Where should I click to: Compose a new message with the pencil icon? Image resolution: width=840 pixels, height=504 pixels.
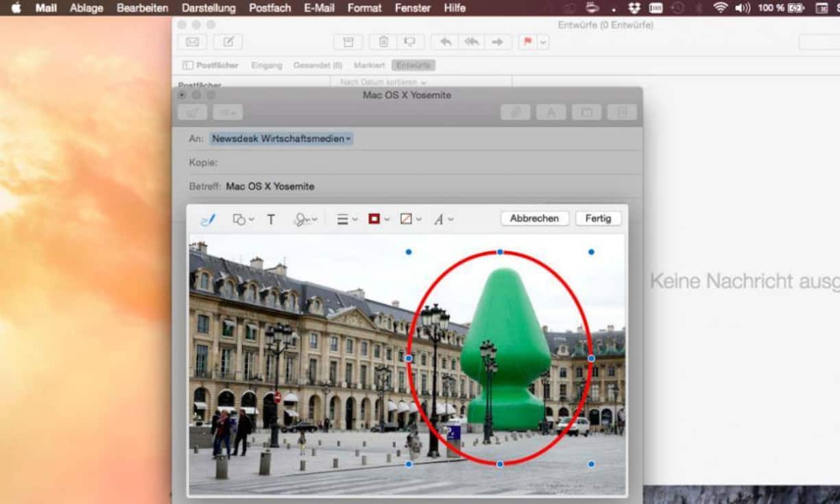(228, 42)
